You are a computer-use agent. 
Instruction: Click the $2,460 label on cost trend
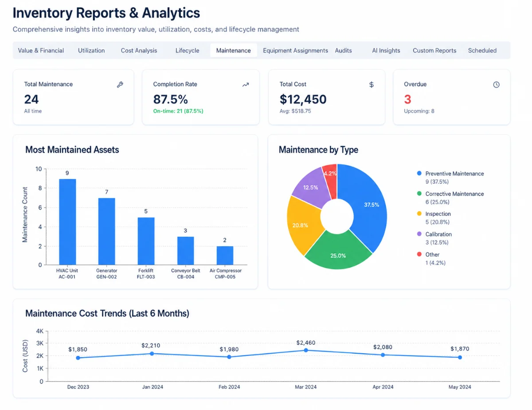tap(306, 343)
